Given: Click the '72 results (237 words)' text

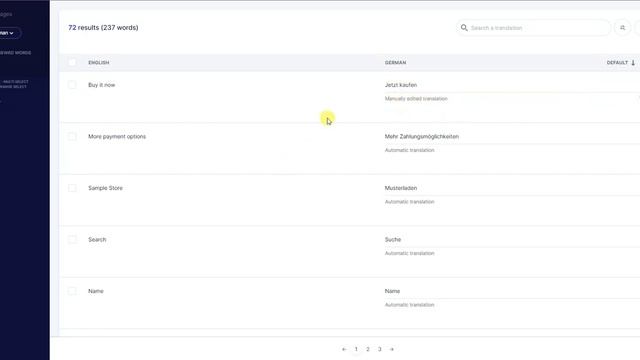Looking at the screenshot, I should (x=103, y=28).
